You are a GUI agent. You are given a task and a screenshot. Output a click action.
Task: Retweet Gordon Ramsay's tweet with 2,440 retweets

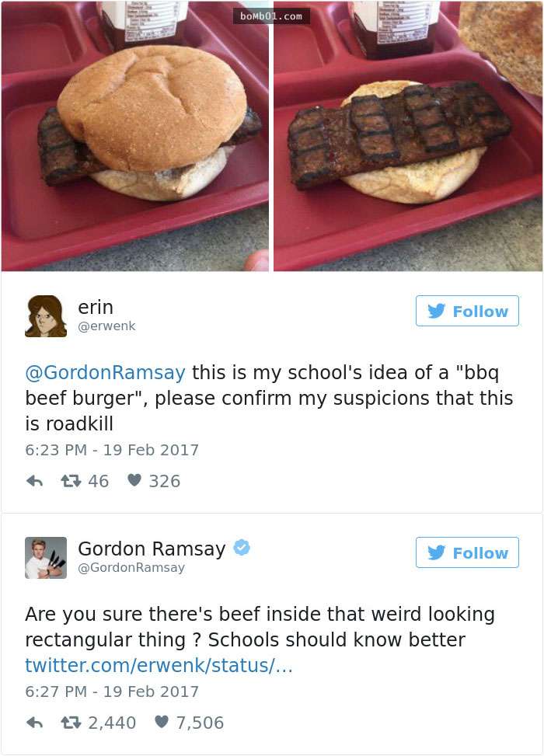tap(71, 723)
